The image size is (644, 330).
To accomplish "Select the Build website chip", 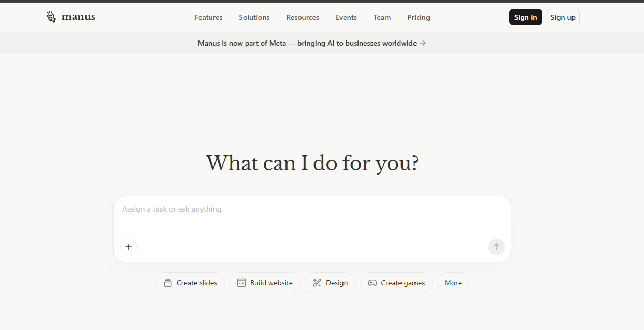I will (x=265, y=283).
